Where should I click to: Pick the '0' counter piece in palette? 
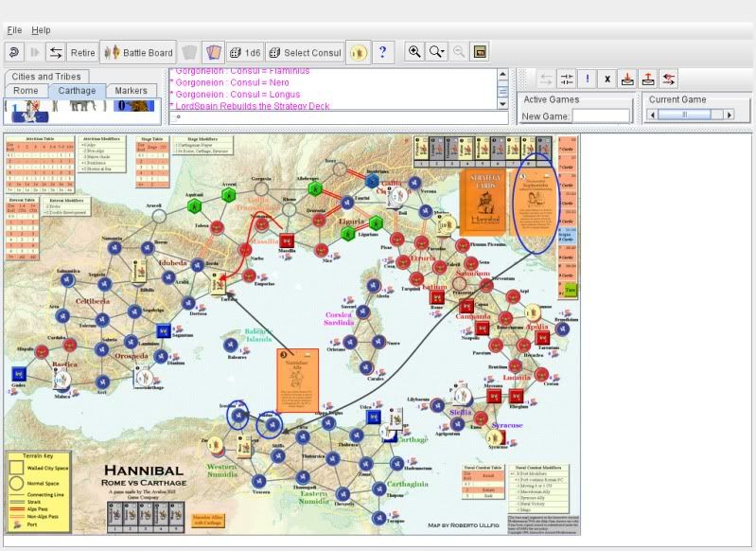coord(133,105)
